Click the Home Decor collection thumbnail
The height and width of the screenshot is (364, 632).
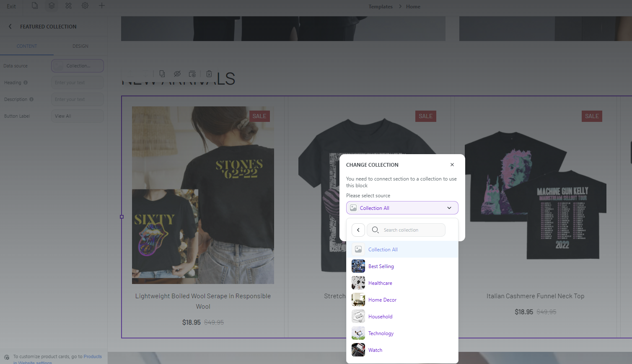tap(358, 299)
